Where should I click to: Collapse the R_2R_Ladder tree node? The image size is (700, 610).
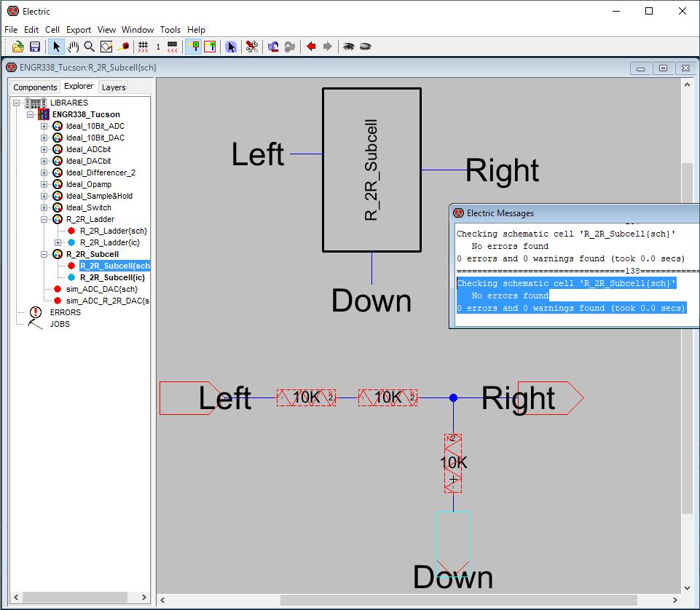(x=44, y=219)
